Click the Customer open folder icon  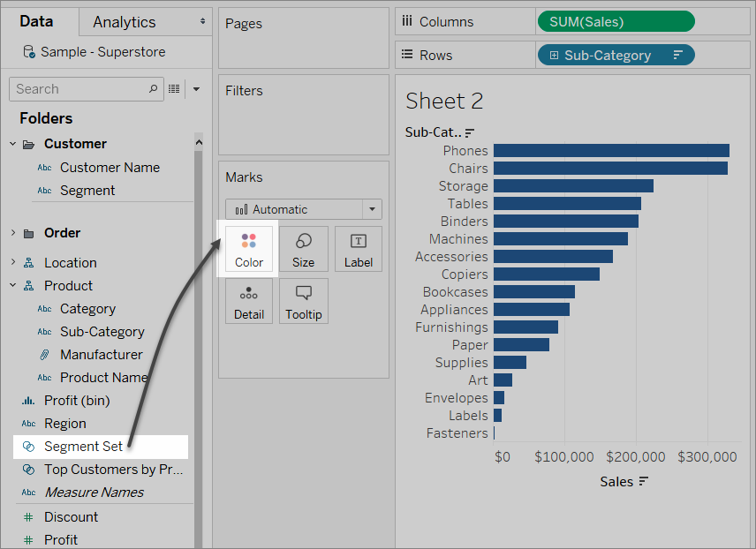coord(29,144)
